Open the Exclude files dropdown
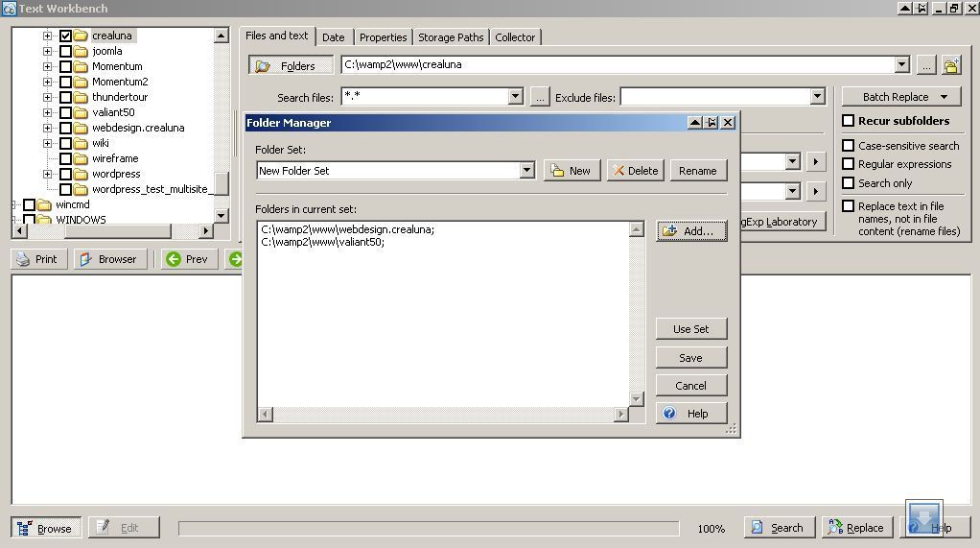Viewport: 980px width, 548px height. pos(818,96)
